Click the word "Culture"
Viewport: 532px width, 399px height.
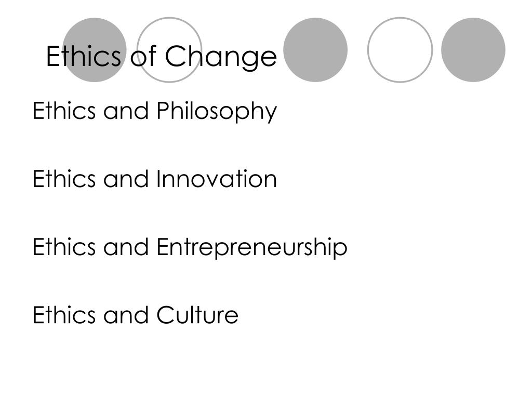tap(197, 315)
